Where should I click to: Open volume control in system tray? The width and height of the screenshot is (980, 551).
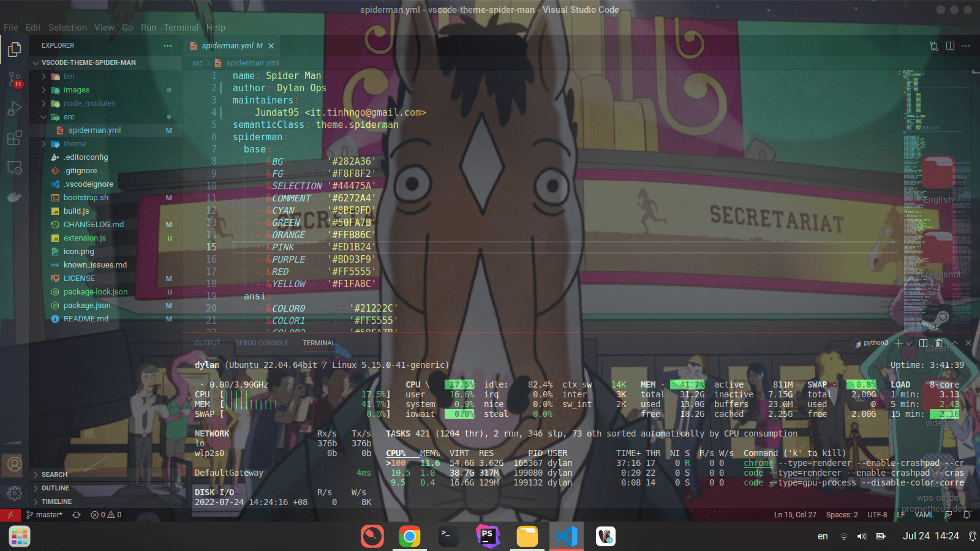click(862, 536)
